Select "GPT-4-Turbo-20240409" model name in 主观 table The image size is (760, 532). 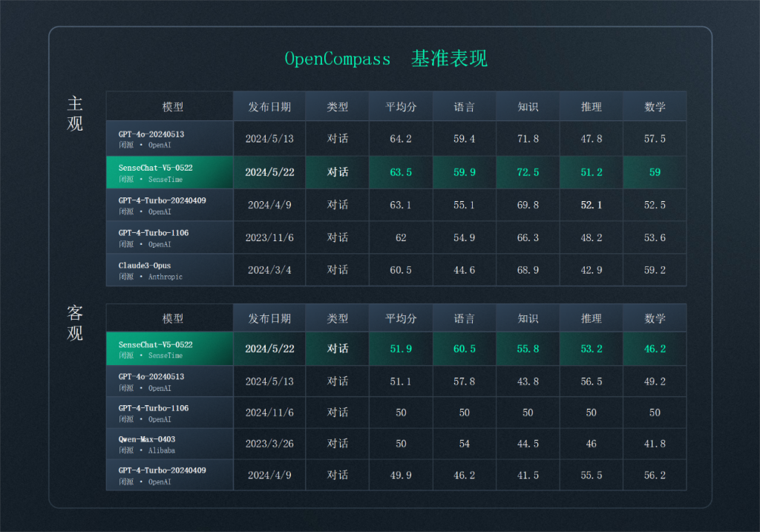click(x=162, y=200)
